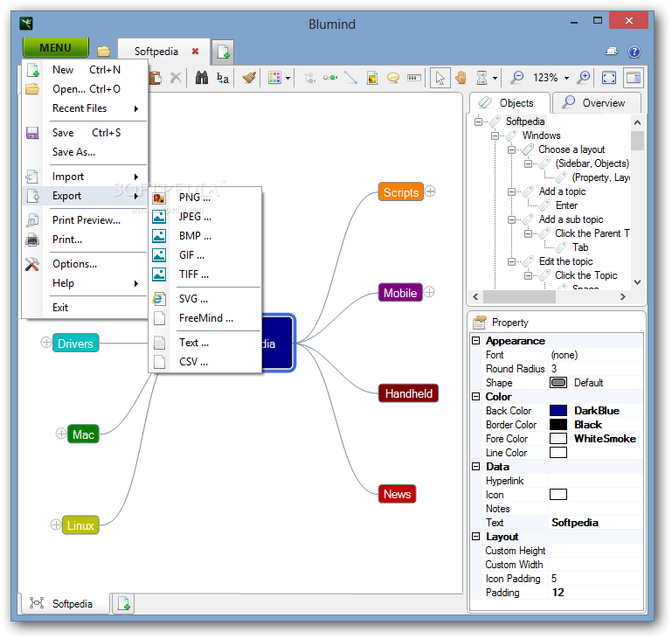Export as SVG ...

(x=205, y=299)
